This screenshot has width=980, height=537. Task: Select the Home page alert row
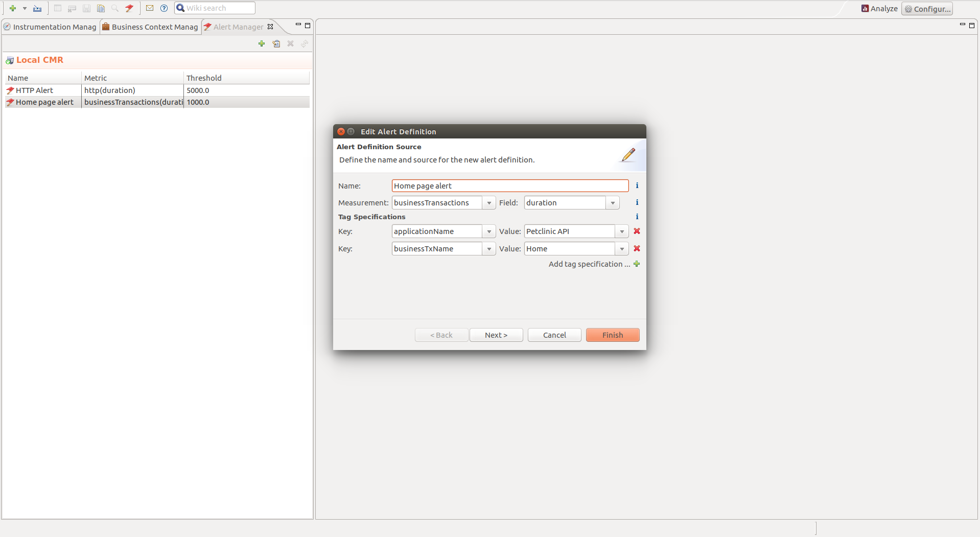point(157,102)
